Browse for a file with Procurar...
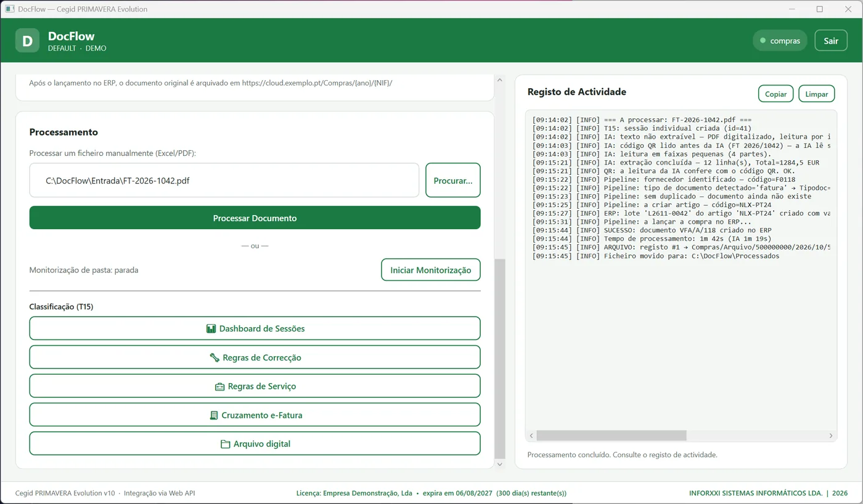Image resolution: width=863 pixels, height=504 pixels. [x=453, y=181]
